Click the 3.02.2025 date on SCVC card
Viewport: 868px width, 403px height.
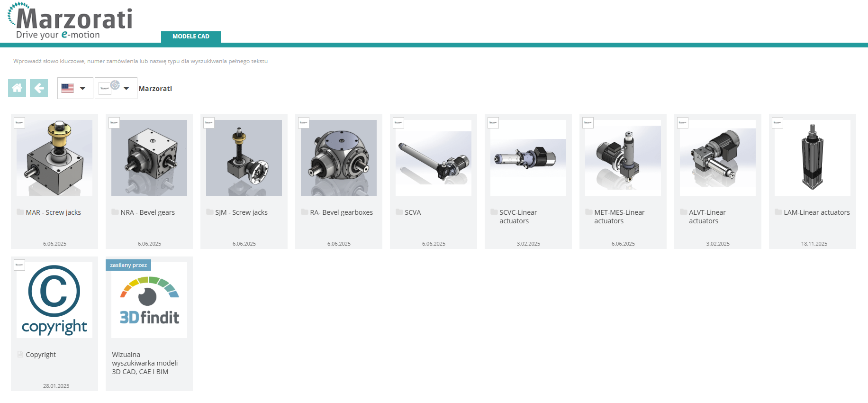point(528,244)
